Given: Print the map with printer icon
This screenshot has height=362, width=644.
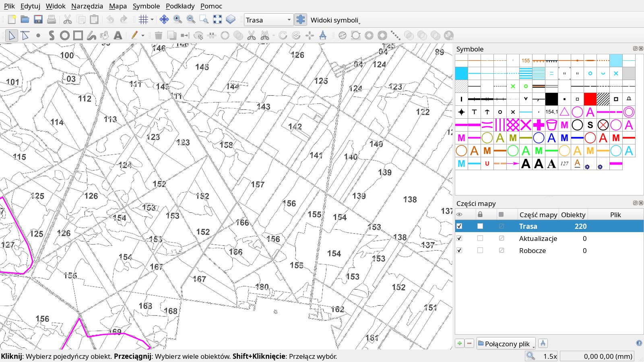Looking at the screenshot, I should pyautogui.click(x=52, y=19).
